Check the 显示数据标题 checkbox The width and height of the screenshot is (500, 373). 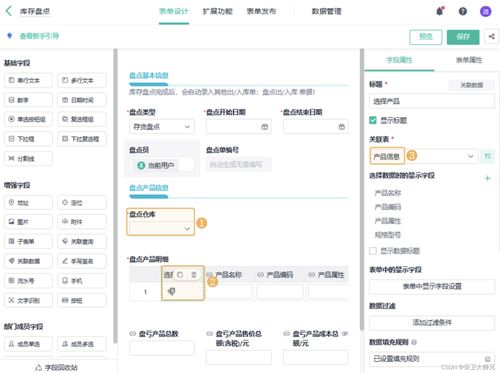373,251
